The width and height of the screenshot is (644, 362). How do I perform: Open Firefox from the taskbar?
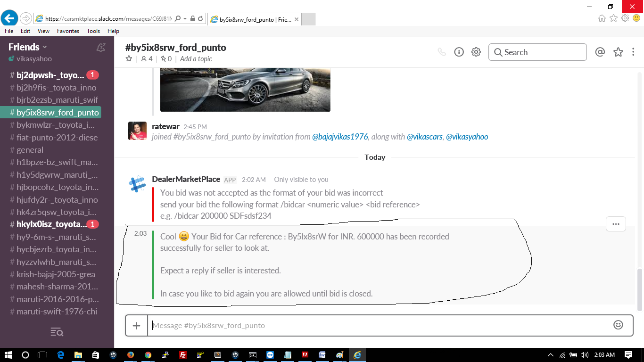click(x=131, y=355)
